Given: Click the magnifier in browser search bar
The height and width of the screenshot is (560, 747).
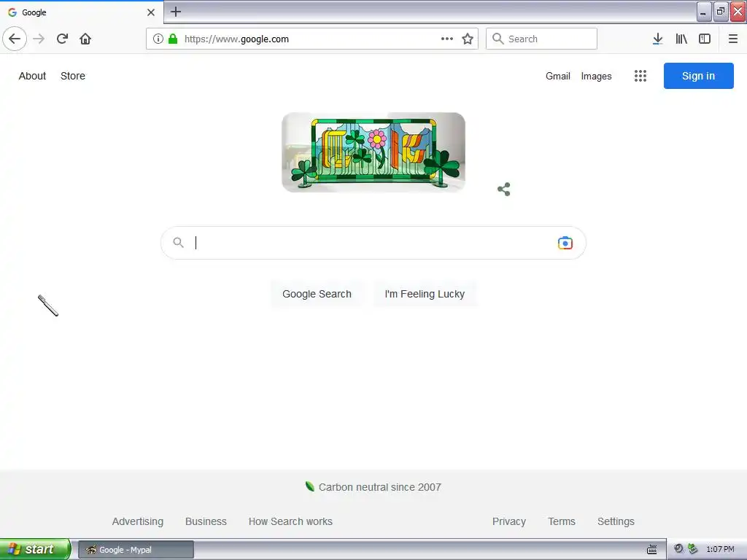Looking at the screenshot, I should point(498,39).
